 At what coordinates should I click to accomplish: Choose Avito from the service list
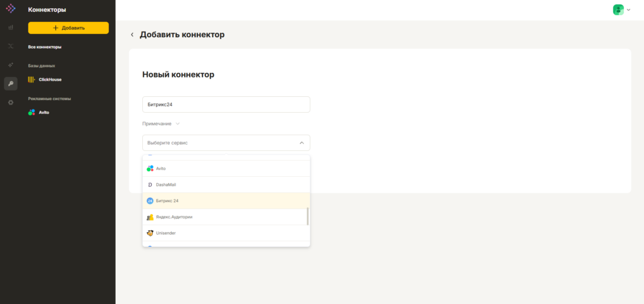pyautogui.click(x=226, y=169)
